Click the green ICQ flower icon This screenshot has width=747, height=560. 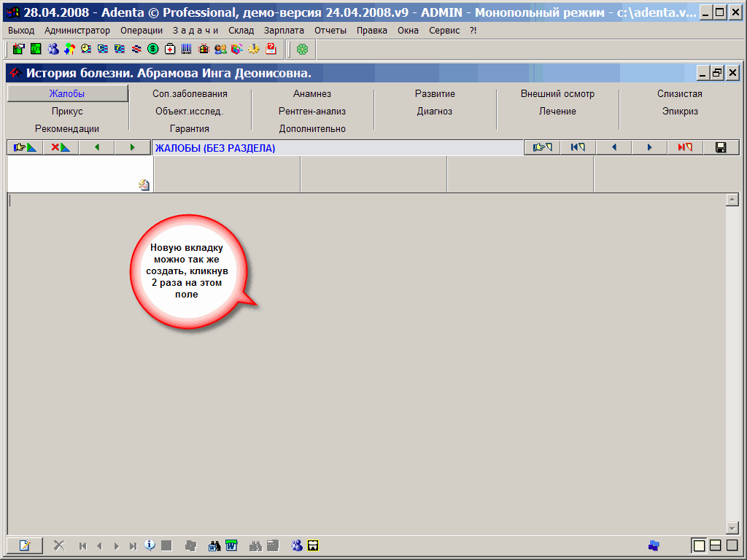tap(302, 49)
